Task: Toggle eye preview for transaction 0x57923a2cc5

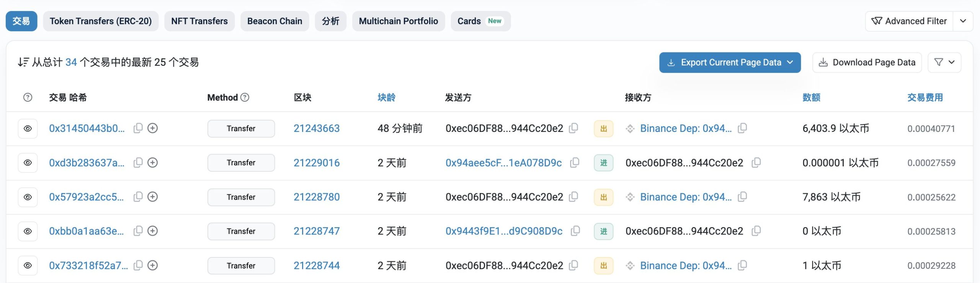Action: [28, 197]
